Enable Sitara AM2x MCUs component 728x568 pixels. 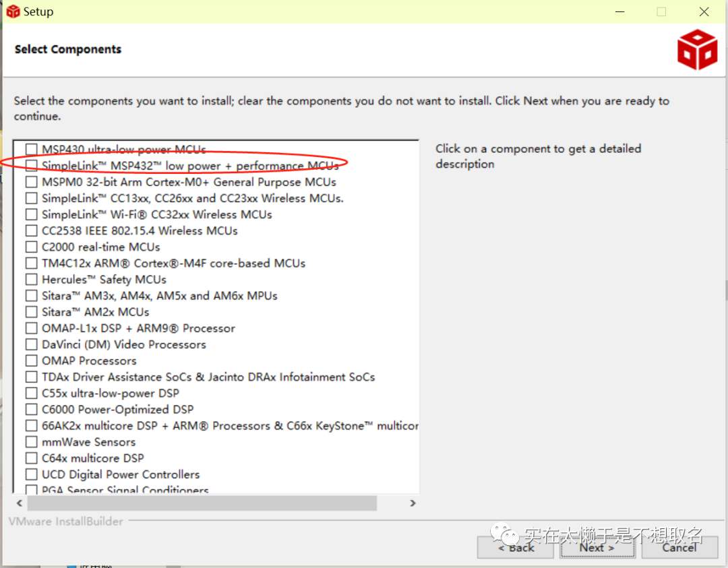tap(32, 312)
